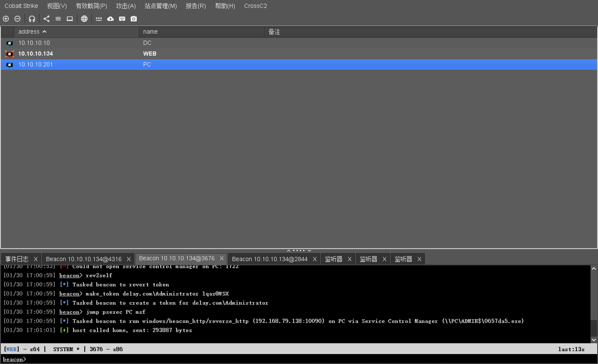Close the 事件日志 tab
The width and height of the screenshot is (598, 364).
point(36,259)
